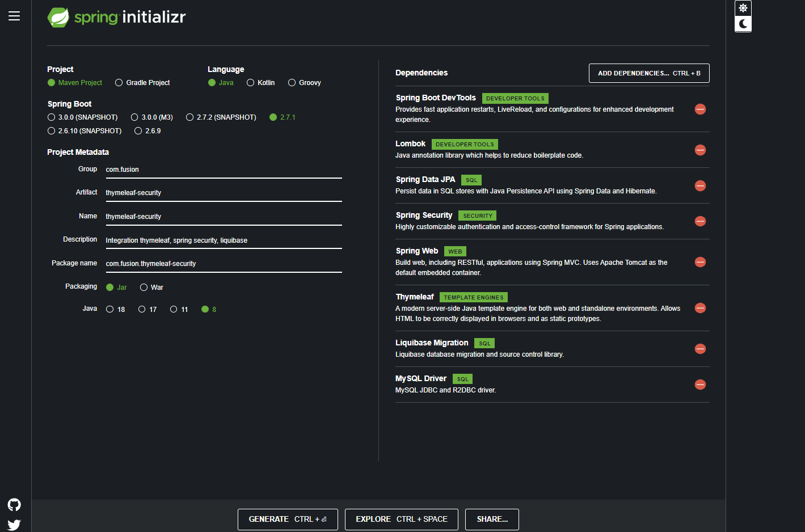Select Java version 18
Image resolution: width=805 pixels, height=532 pixels.
point(116,309)
